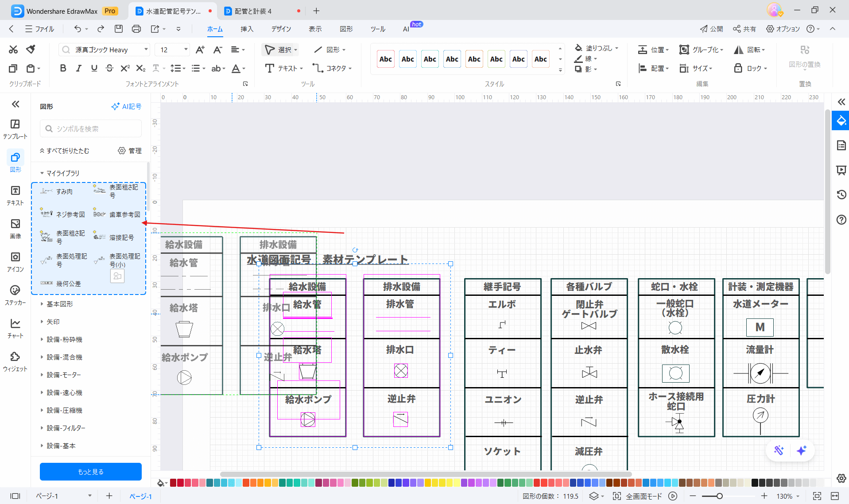Select the fill color bucket tool

[578, 47]
